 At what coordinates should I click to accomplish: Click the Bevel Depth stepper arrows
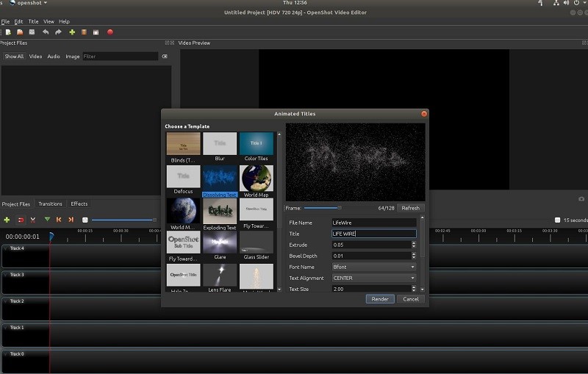[414, 256]
